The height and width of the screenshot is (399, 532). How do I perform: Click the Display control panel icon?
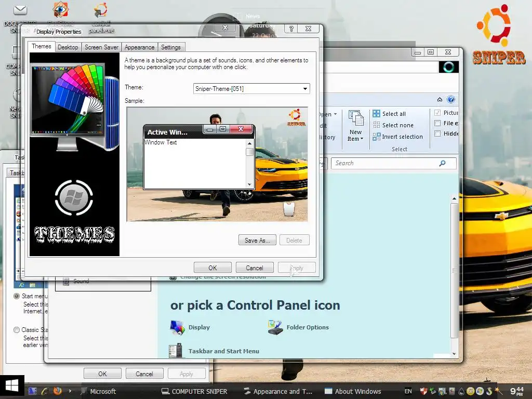pyautogui.click(x=177, y=327)
